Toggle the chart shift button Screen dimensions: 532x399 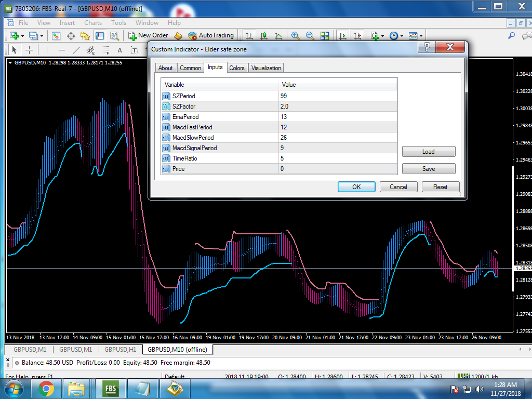[357, 35]
